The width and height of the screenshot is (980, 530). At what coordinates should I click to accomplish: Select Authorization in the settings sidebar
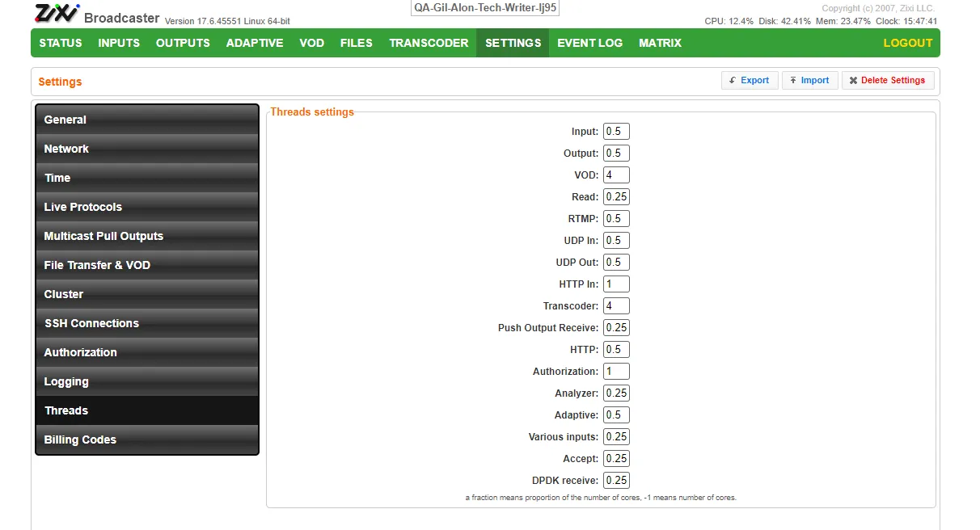click(147, 352)
